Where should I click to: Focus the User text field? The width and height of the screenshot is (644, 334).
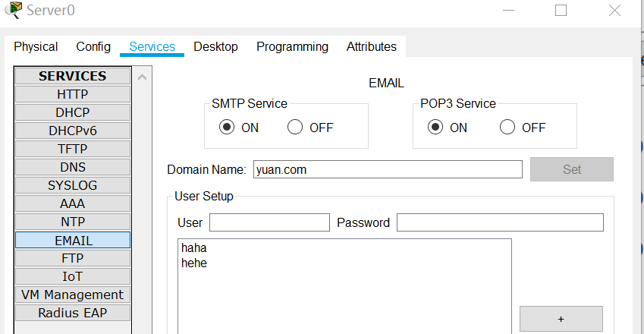(269, 222)
